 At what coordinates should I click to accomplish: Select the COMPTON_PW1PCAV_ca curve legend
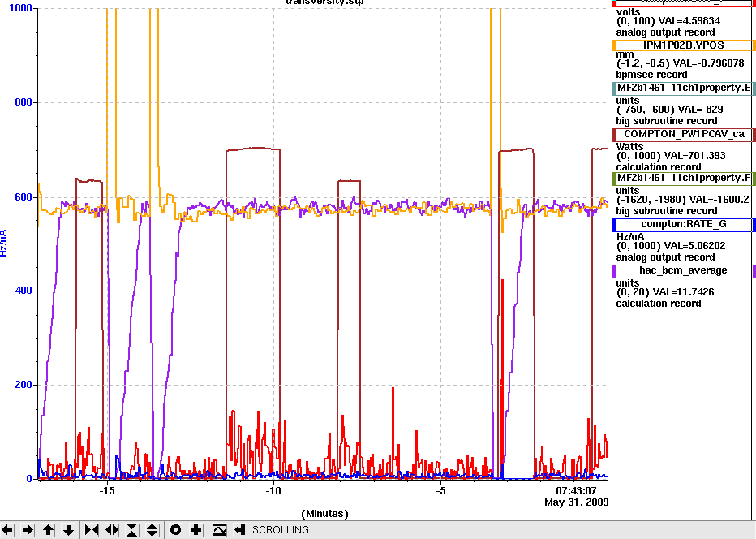coord(684,134)
